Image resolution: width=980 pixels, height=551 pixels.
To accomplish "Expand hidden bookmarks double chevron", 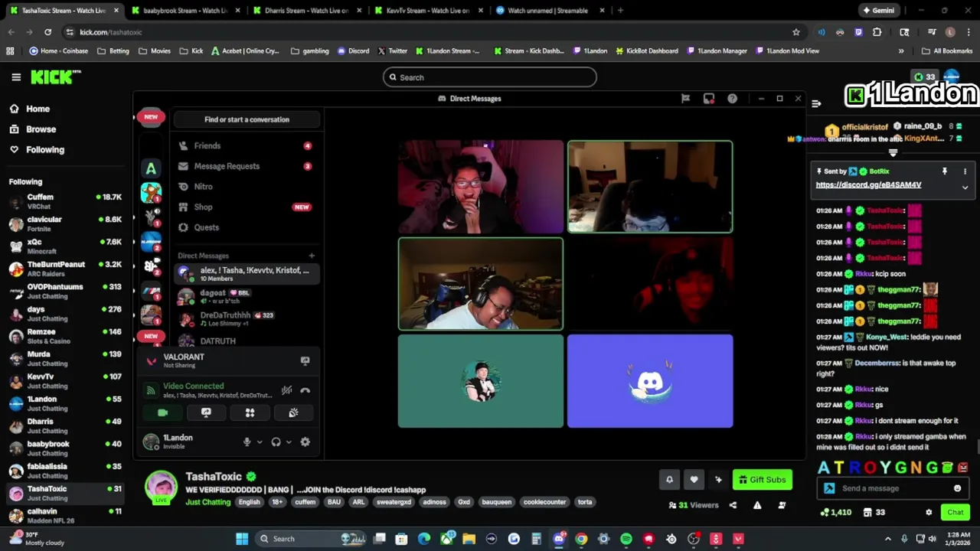I will coord(901,51).
